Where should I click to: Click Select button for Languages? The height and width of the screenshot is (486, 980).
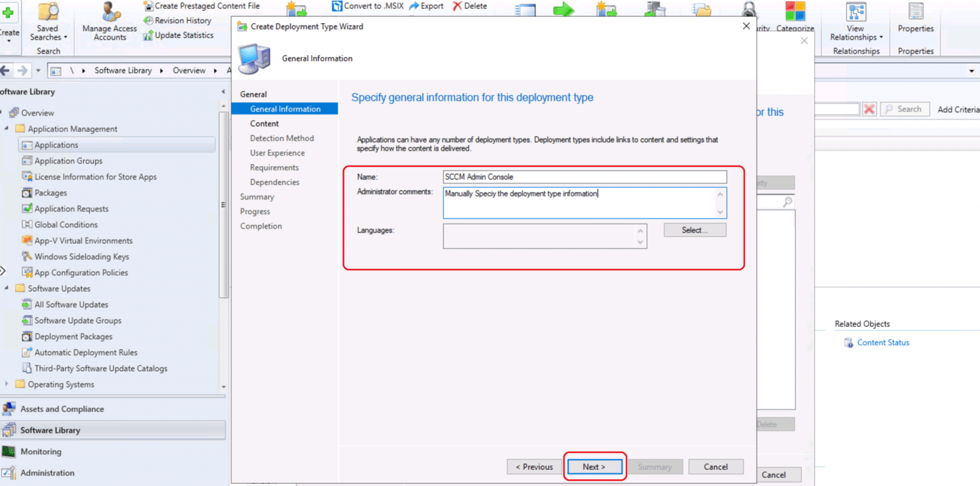695,230
